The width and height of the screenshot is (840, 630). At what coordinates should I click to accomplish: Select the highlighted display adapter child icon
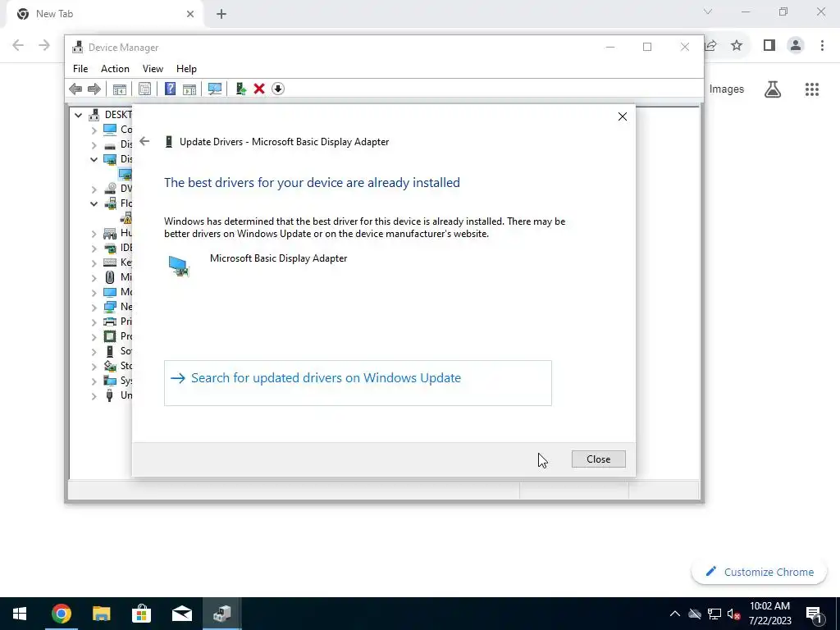[126, 174]
